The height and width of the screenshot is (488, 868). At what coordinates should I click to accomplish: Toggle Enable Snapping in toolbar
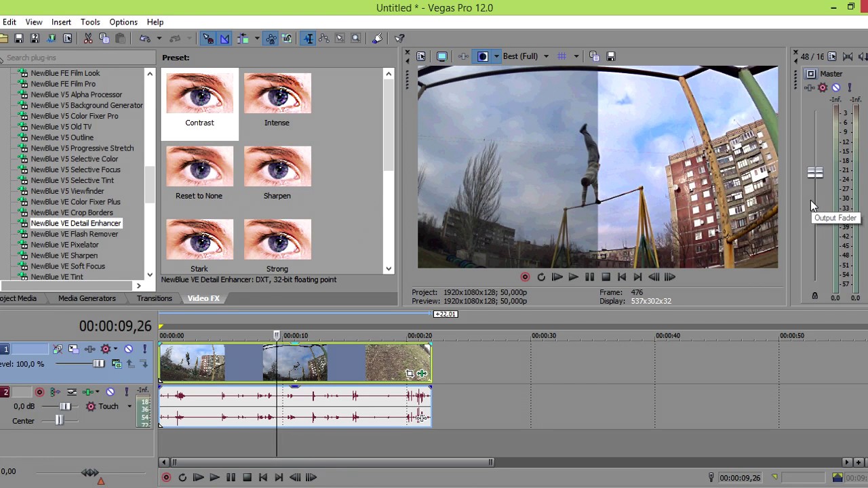click(208, 39)
